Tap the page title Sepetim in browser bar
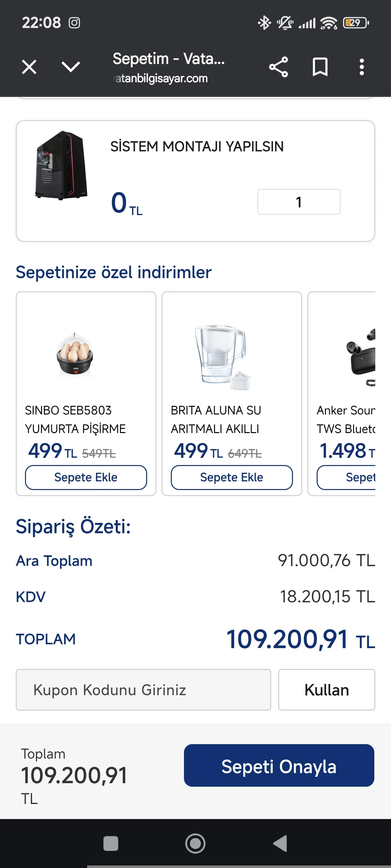Viewport: 391px width, 868px height. tap(168, 59)
